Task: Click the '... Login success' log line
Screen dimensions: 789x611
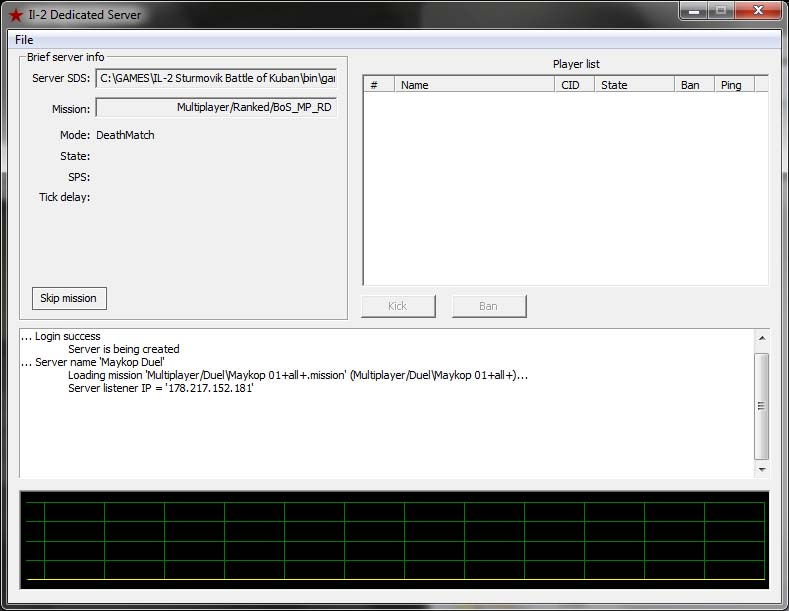Action: tap(61, 336)
